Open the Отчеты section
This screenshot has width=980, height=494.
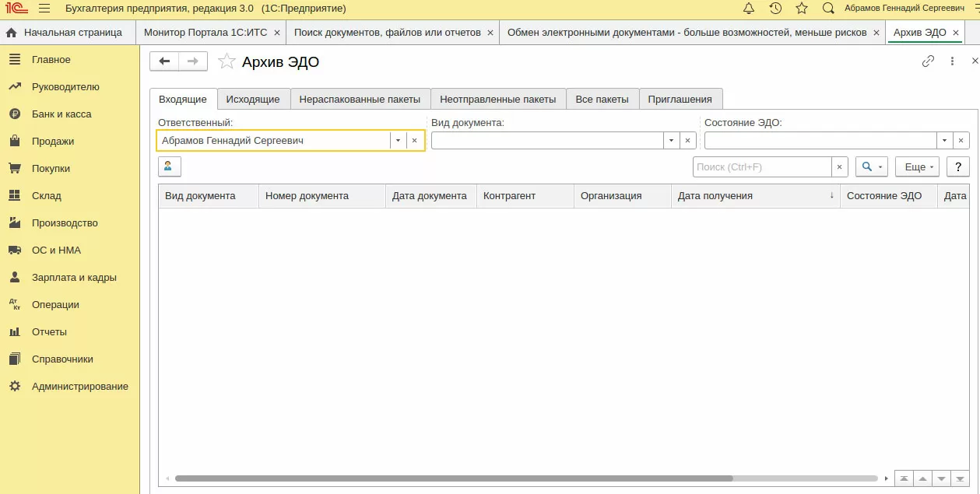tap(69, 332)
